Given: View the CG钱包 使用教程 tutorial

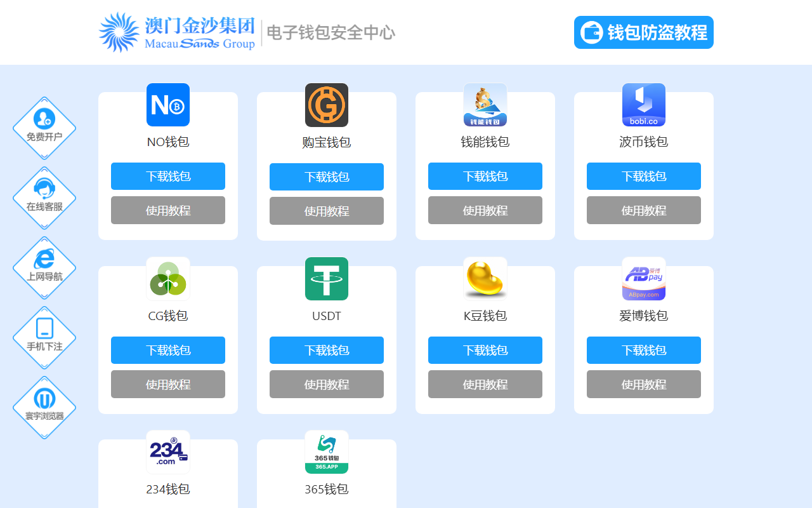Looking at the screenshot, I should click(168, 384).
